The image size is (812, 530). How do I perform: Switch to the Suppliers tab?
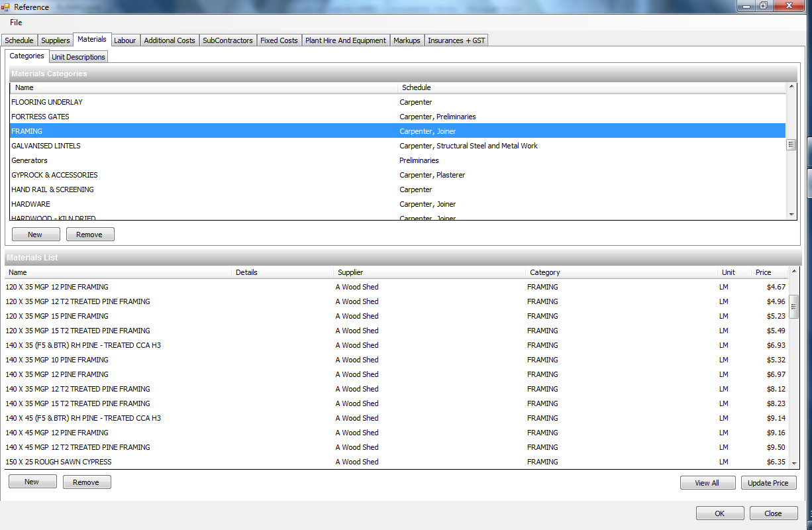point(55,40)
